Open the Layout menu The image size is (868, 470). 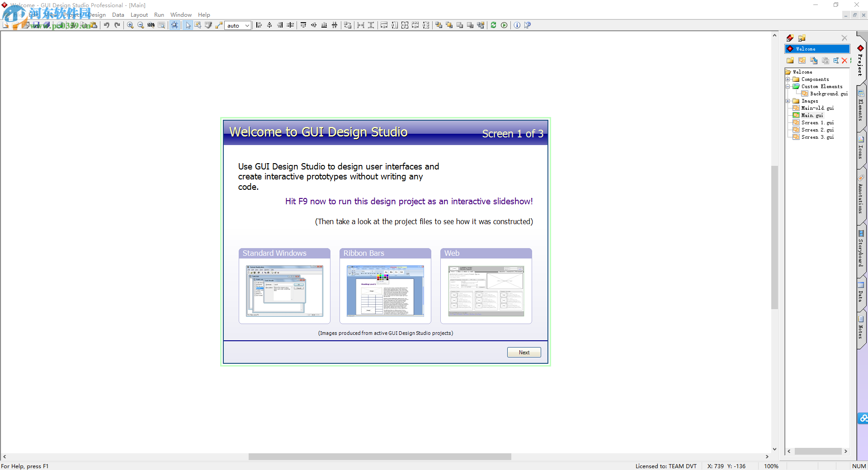tap(139, 15)
